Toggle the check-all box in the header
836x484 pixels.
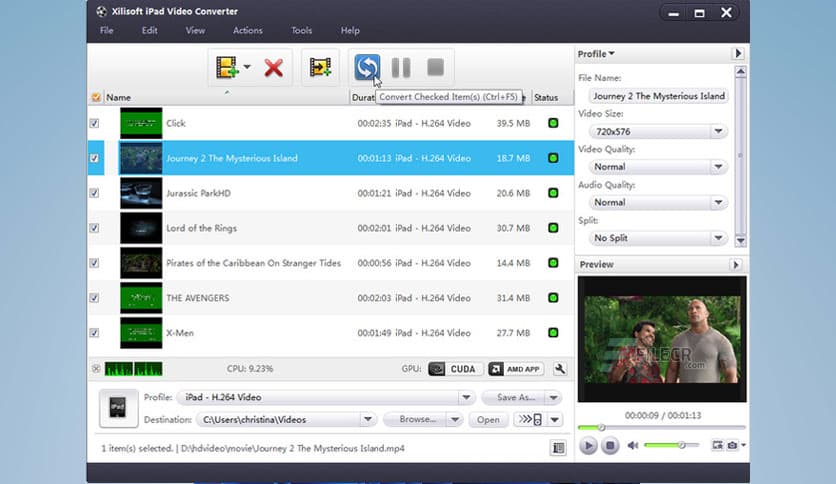tap(96, 97)
